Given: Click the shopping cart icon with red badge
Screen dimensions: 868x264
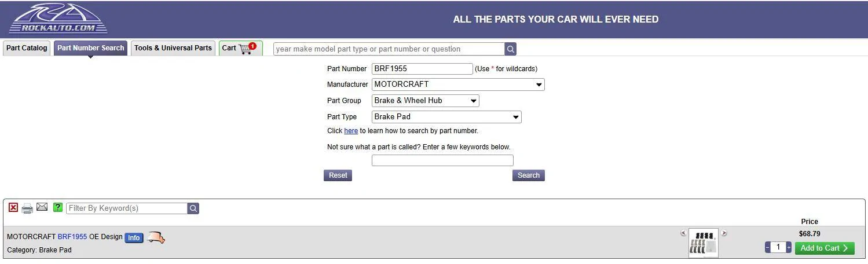Looking at the screenshot, I should (247, 48).
